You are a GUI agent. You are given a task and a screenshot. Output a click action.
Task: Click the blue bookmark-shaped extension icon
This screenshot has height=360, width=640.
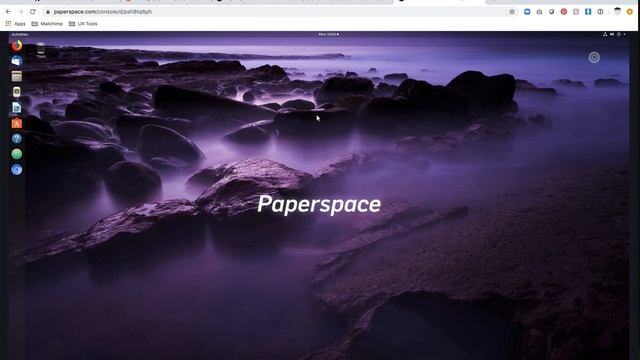tap(588, 12)
